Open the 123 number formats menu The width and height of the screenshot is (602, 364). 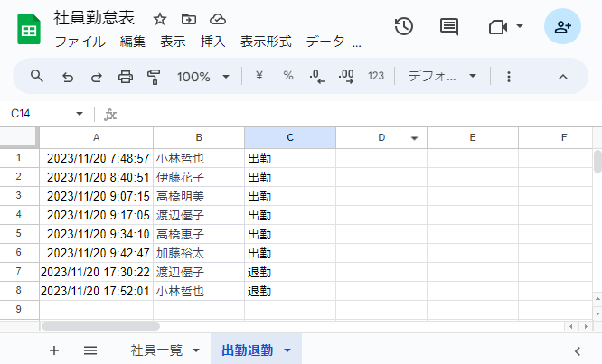[x=376, y=76]
